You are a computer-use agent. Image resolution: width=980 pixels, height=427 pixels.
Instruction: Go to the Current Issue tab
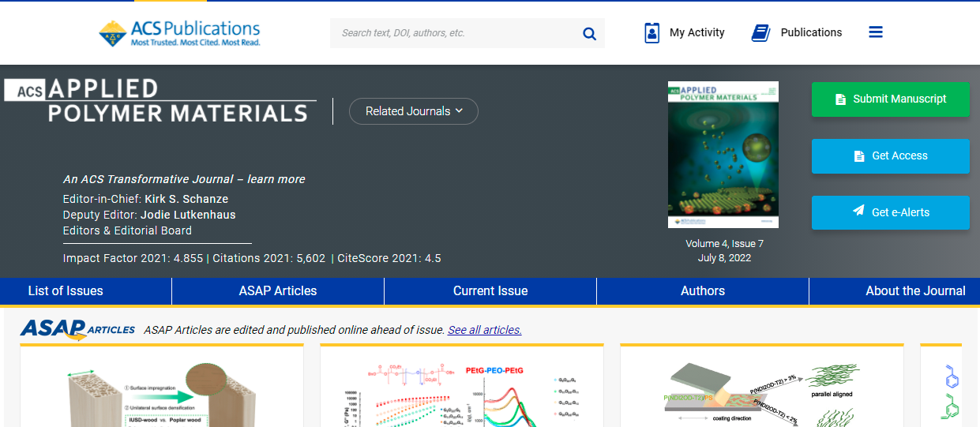(490, 291)
